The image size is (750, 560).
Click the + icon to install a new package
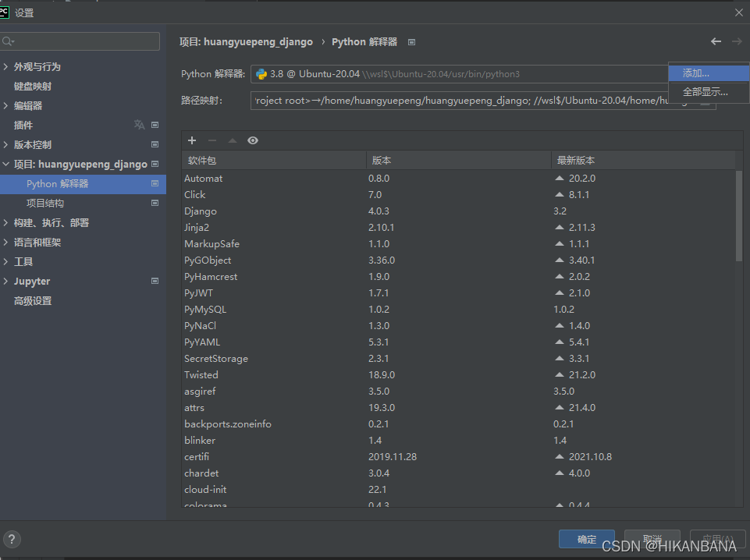point(192,141)
